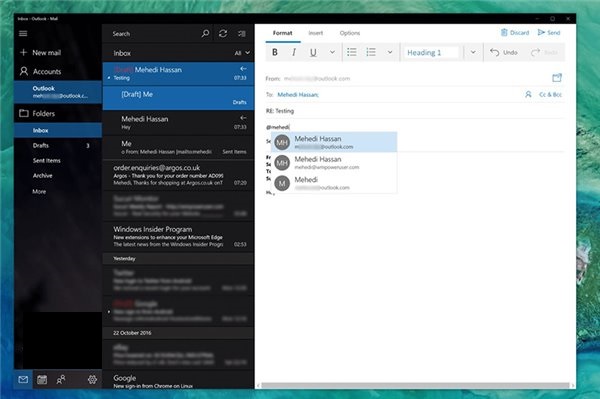Open the hamburger navigation menu
Viewport: 600px width, 399px height.
point(23,33)
